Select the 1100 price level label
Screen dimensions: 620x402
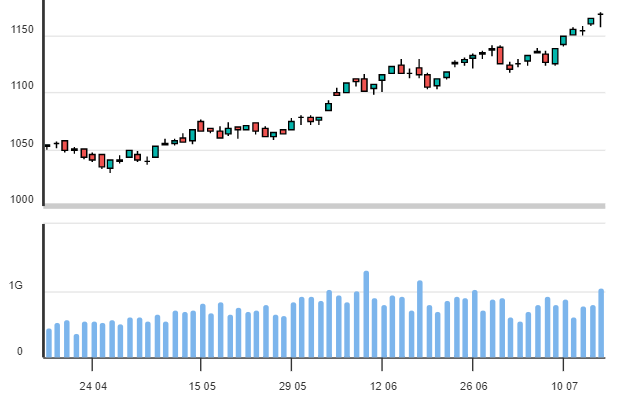coord(22,90)
